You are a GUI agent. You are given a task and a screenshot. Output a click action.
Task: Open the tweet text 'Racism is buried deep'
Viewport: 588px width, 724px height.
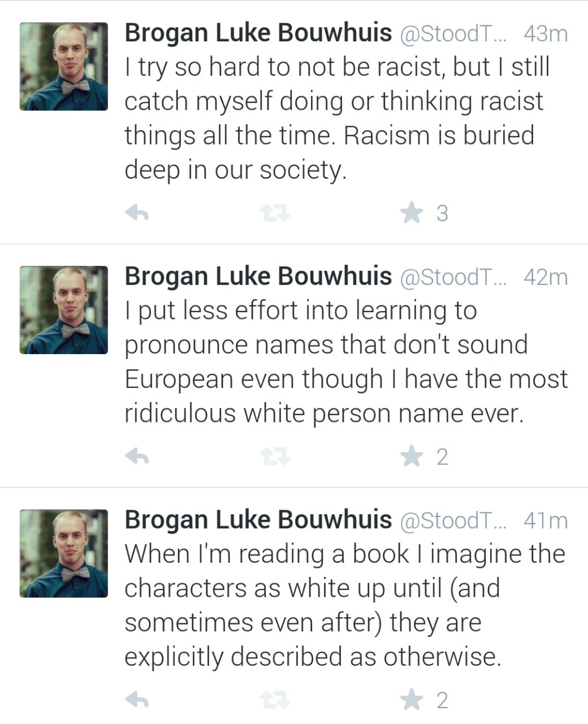(330, 152)
